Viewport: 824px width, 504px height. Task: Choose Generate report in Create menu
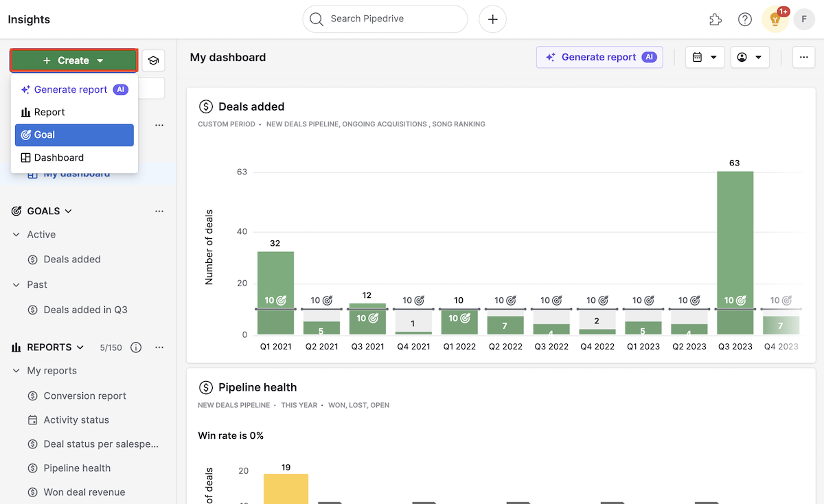74,89
